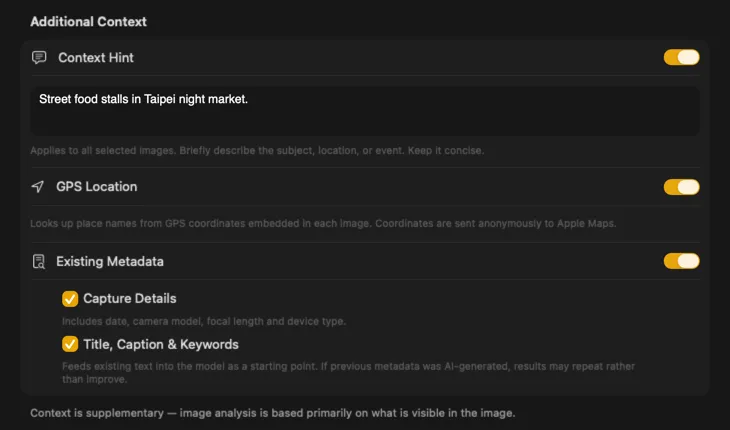Click the GPS Location arrow icon
The image size is (730, 430).
(37, 187)
